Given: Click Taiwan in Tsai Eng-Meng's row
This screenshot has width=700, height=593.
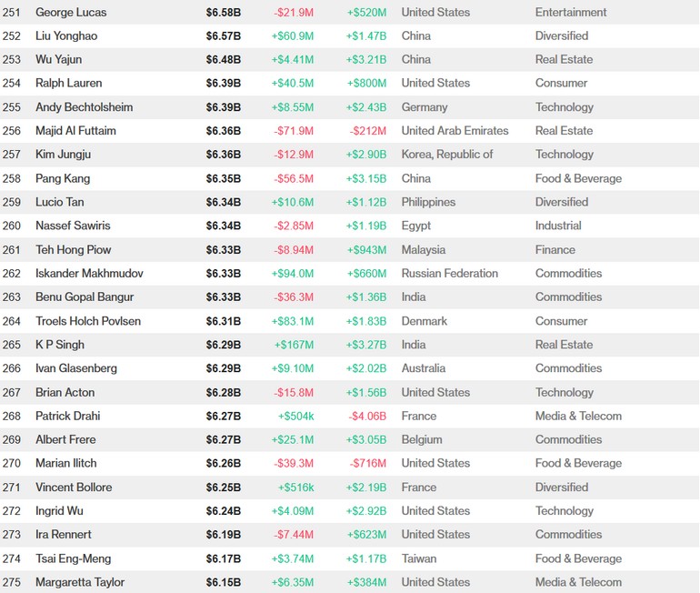Looking at the screenshot, I should (418, 558).
